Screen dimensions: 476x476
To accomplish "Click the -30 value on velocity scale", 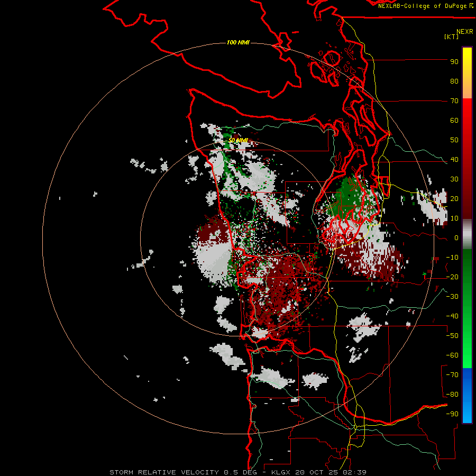I will (x=452, y=297).
